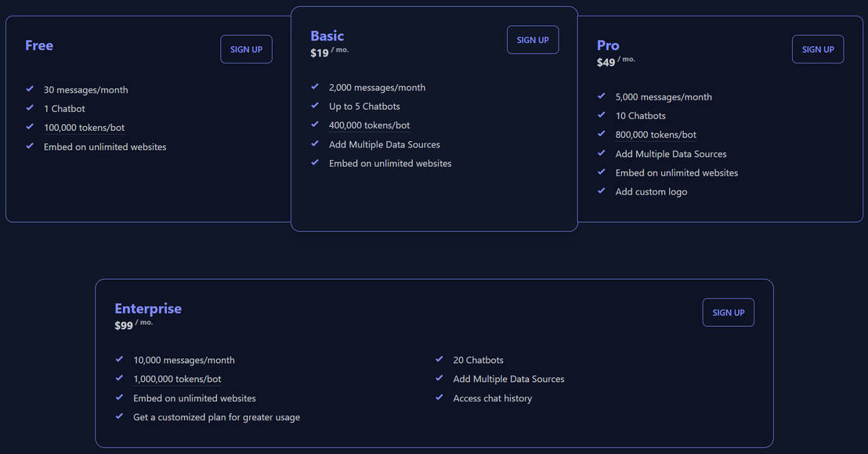Open the 400,000 tokens/bot link

[x=369, y=125]
